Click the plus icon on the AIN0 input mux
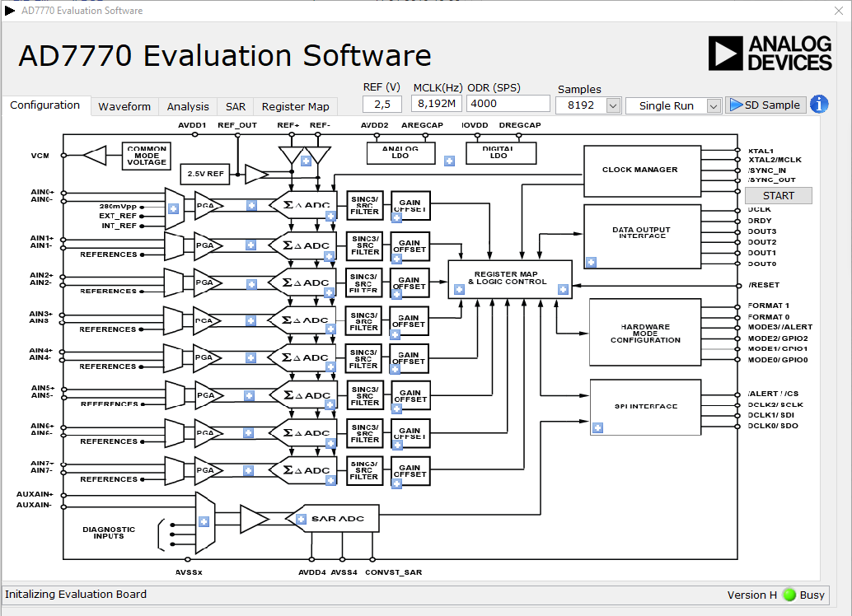 [x=173, y=208]
